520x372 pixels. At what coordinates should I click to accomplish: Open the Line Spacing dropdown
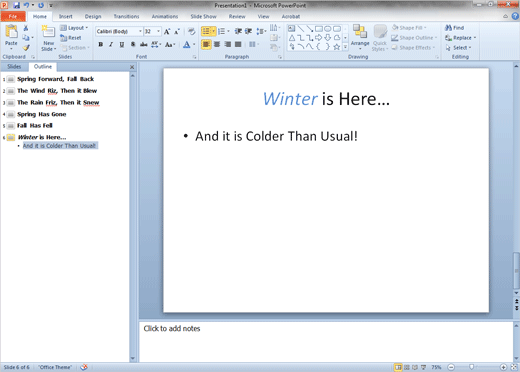click(x=261, y=31)
